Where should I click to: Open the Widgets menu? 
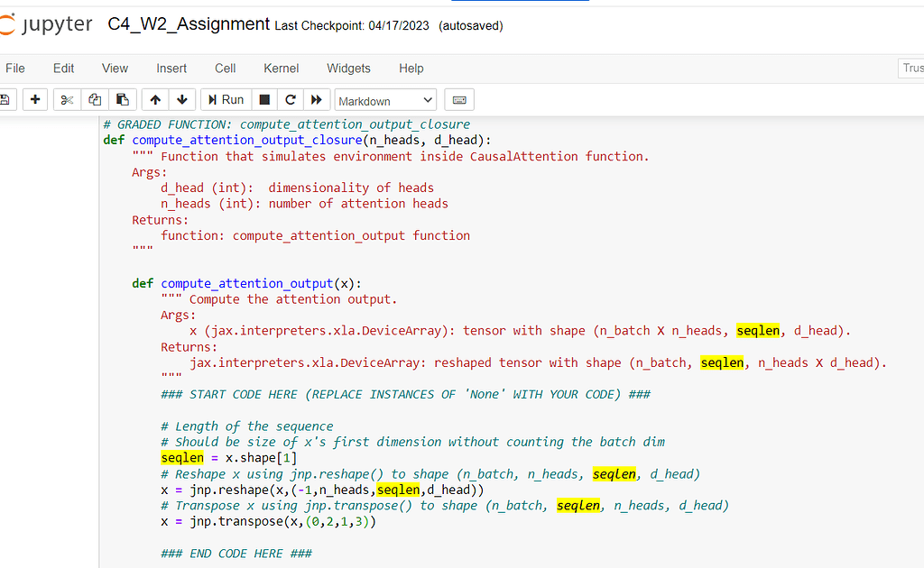tap(348, 69)
